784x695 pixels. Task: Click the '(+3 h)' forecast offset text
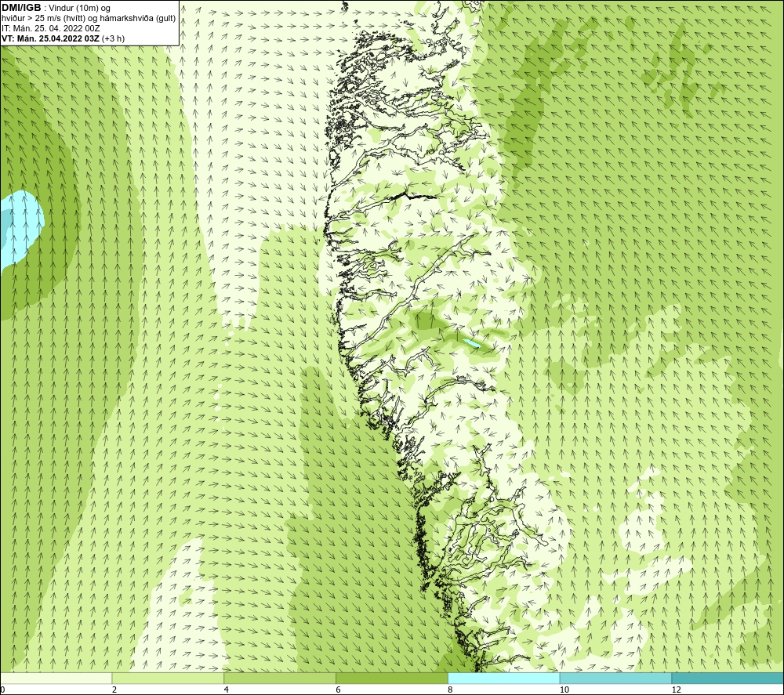point(113,38)
